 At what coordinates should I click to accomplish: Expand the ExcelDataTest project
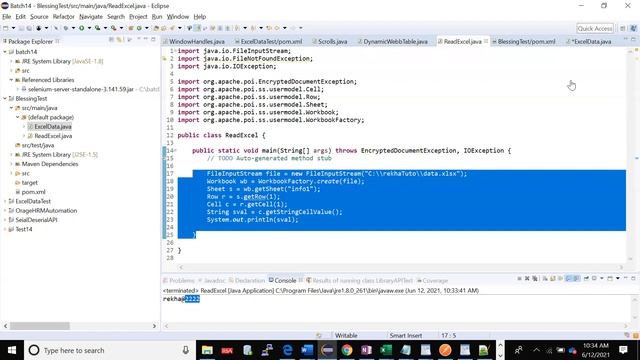coord(5,201)
